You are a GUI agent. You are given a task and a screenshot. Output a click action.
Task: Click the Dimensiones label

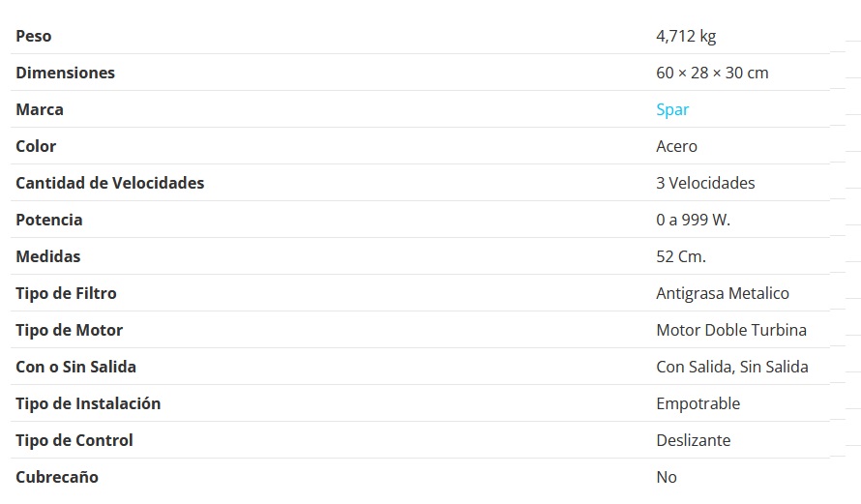pyautogui.click(x=66, y=73)
